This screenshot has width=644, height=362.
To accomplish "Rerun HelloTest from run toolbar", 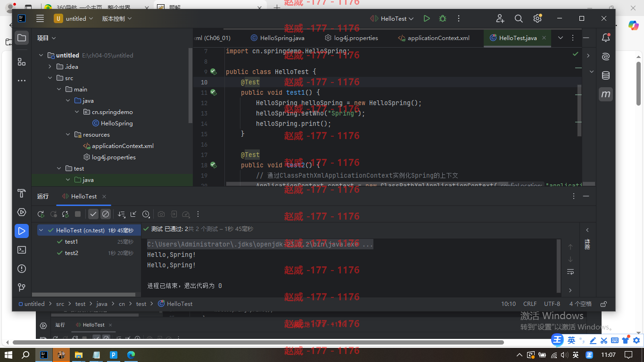I will pos(41,214).
